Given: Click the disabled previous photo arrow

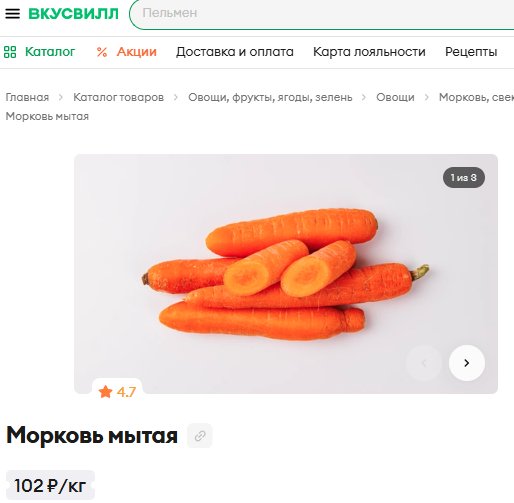Looking at the screenshot, I should (x=424, y=363).
